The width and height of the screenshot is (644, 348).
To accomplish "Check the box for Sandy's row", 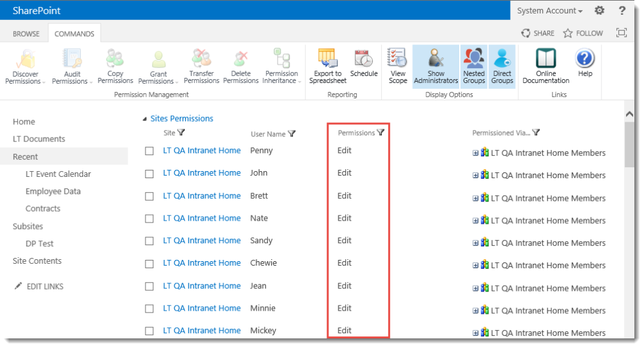I will point(149,241).
